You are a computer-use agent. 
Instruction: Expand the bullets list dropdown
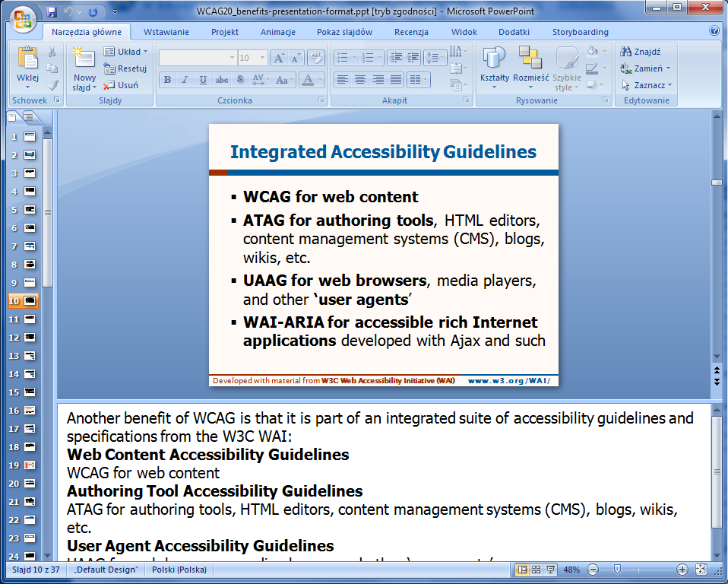(x=355, y=58)
